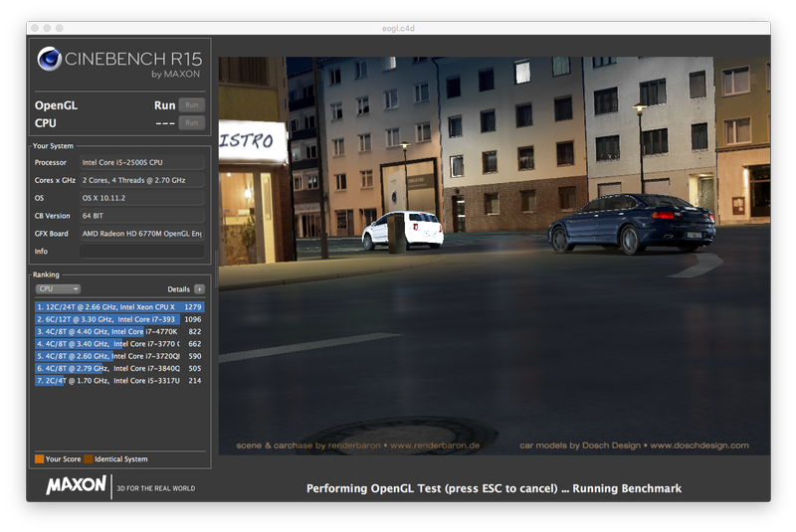Click the red close window button

coord(35,28)
